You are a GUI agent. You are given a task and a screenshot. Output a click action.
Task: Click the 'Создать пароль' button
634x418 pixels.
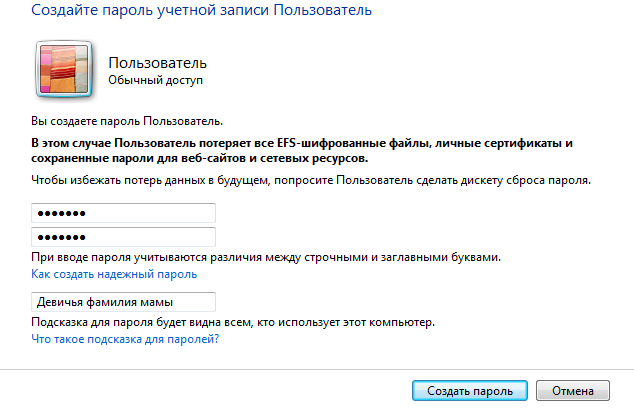pyautogui.click(x=470, y=391)
